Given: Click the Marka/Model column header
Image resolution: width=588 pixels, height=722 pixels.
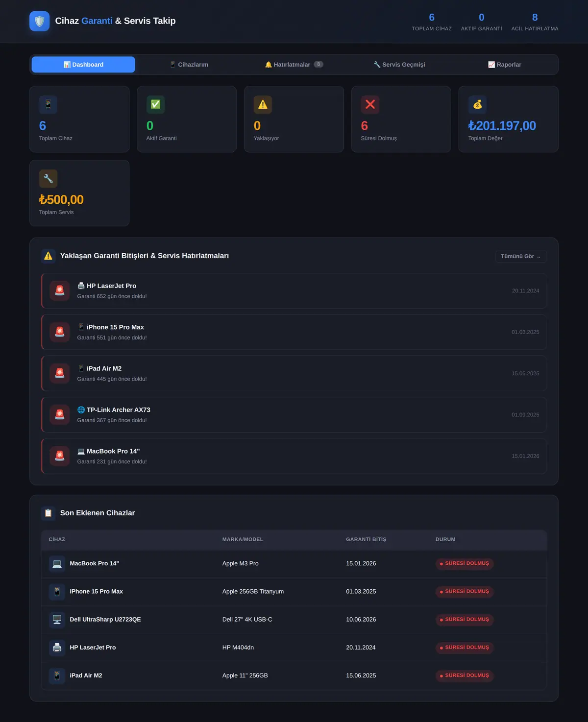Looking at the screenshot, I should [243, 539].
